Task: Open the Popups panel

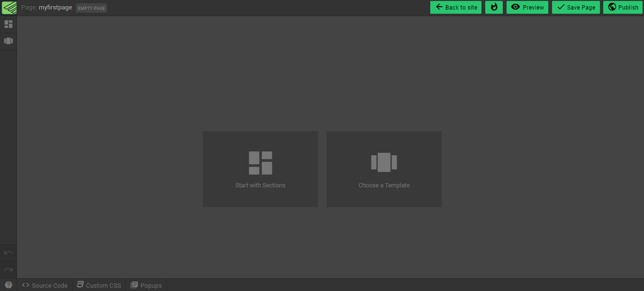Action: point(146,285)
